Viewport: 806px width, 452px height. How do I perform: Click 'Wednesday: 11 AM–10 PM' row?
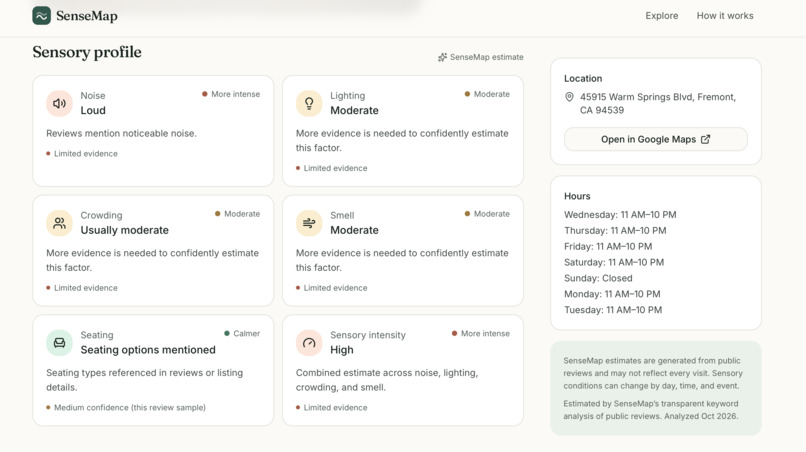coord(620,215)
